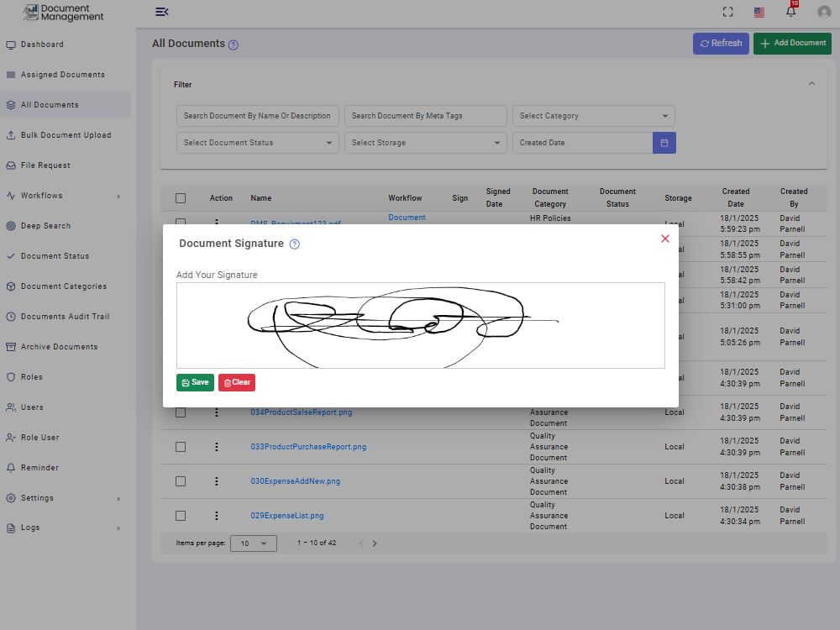Viewport: 840px width, 630px height.
Task: Check the box for 029ExpenseList.png
Action: 181,516
